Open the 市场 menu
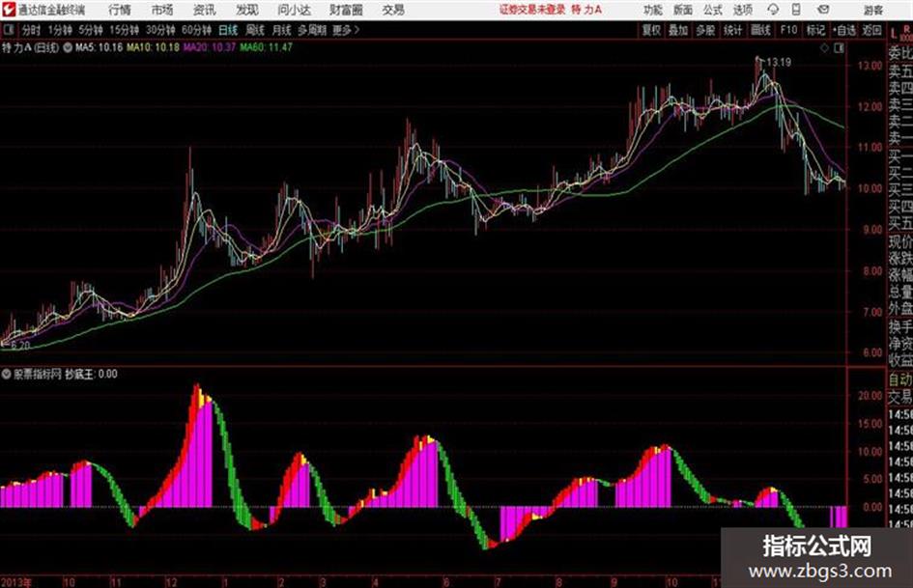 click(x=162, y=10)
